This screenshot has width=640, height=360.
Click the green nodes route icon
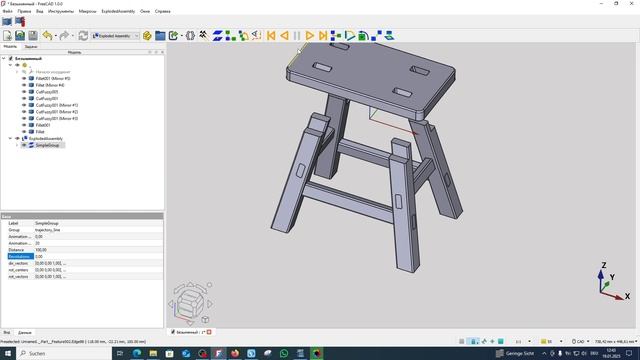tap(244, 36)
